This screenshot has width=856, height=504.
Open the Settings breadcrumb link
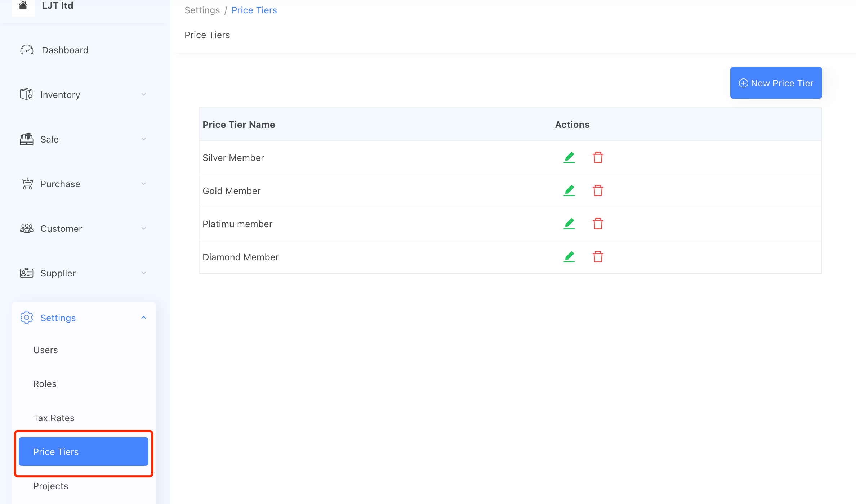(x=202, y=10)
